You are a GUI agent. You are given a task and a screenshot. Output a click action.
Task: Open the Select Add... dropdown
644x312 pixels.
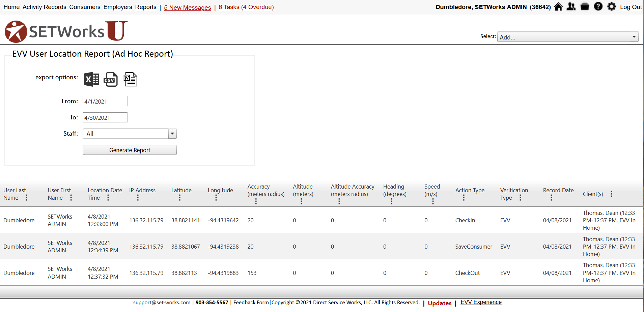568,37
